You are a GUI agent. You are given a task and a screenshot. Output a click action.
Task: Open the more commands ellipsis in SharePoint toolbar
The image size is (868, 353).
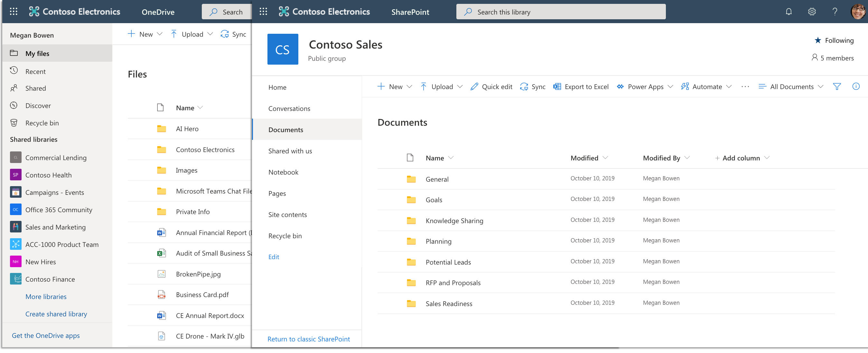pyautogui.click(x=745, y=86)
